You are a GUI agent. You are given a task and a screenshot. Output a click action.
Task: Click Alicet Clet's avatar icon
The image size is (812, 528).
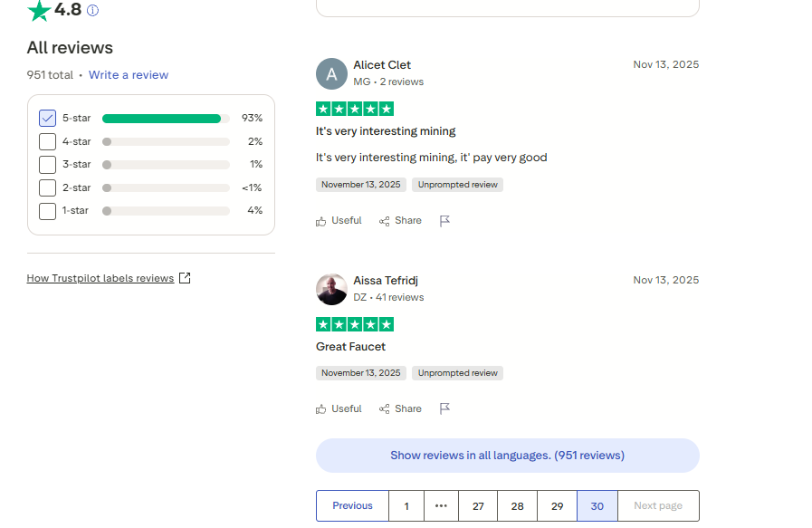(331, 74)
